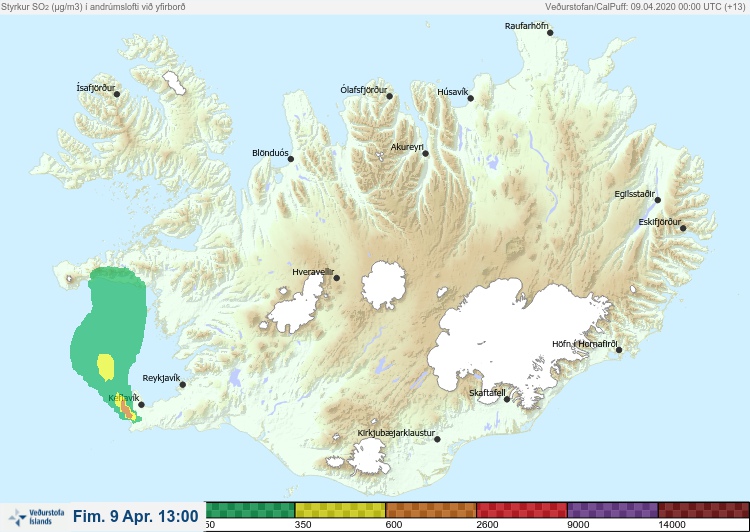Click the legend value 600

tap(394, 525)
